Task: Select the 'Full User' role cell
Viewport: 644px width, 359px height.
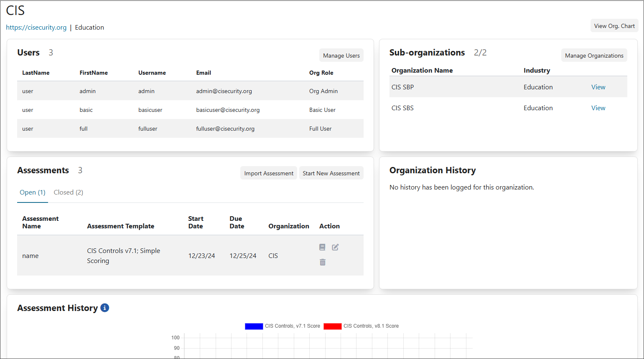Action: 320,129
